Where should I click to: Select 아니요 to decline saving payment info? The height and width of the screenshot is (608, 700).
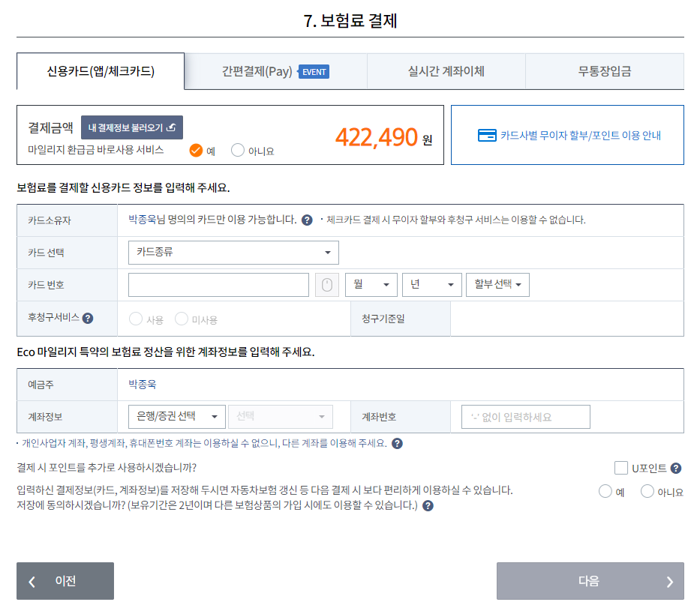pyautogui.click(x=647, y=491)
